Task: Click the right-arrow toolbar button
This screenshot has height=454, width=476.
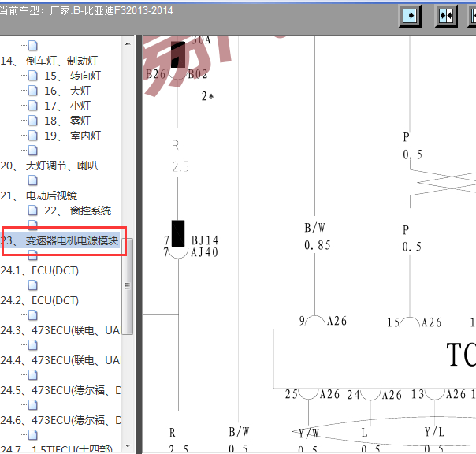Action: click(x=410, y=15)
